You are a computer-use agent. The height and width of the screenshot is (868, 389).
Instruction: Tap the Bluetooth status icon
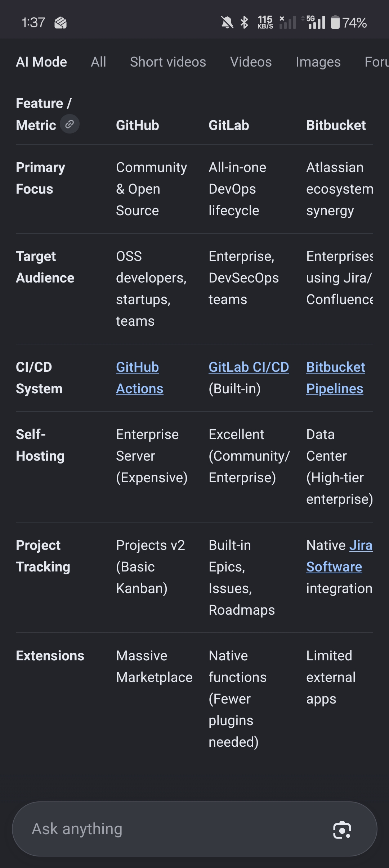tap(245, 23)
